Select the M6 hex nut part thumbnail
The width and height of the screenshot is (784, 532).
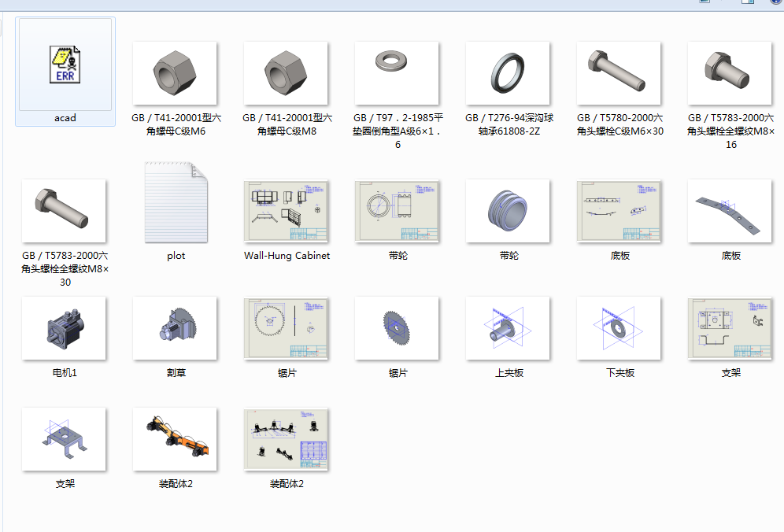coord(175,73)
